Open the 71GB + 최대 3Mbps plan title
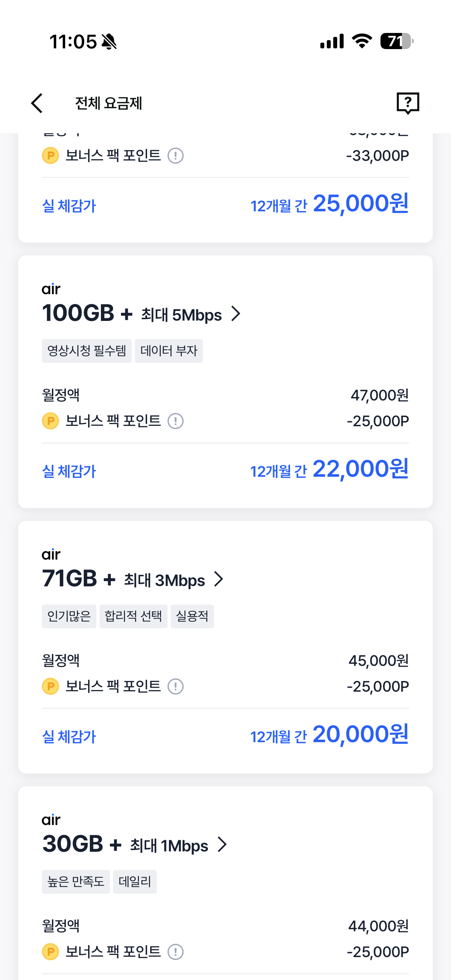 [x=123, y=579]
